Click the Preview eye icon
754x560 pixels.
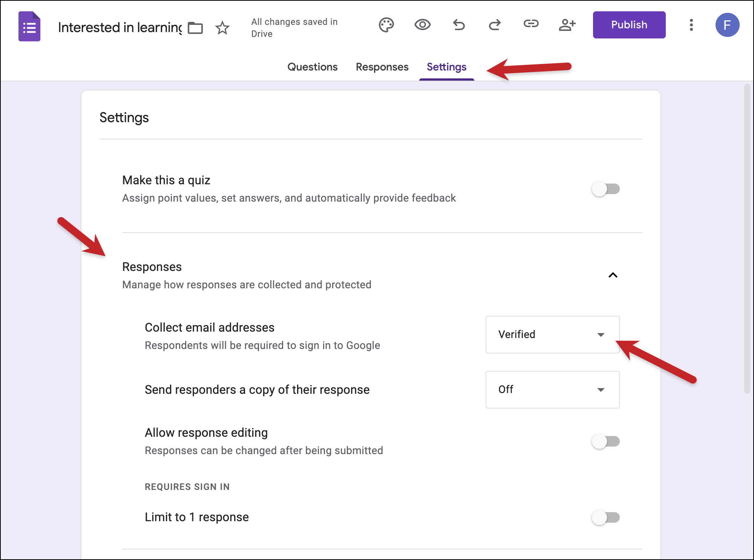422,25
